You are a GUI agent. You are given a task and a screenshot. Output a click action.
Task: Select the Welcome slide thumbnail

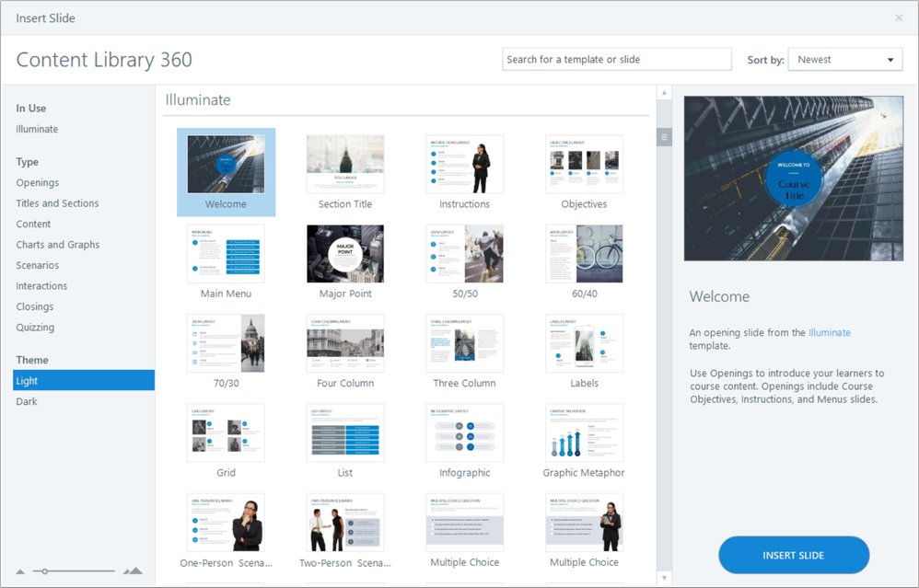226,164
